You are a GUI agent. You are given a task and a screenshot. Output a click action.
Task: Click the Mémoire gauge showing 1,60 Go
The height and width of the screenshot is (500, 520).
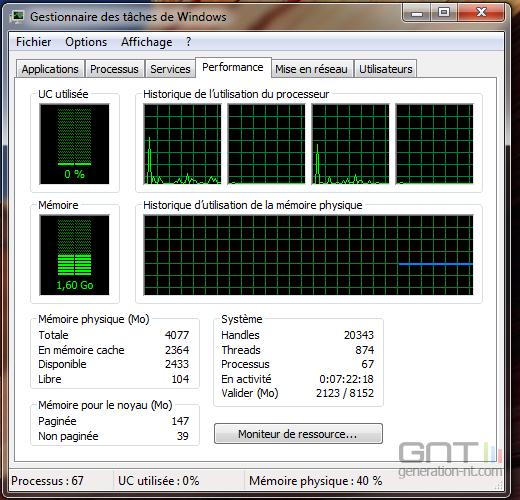coord(74,255)
